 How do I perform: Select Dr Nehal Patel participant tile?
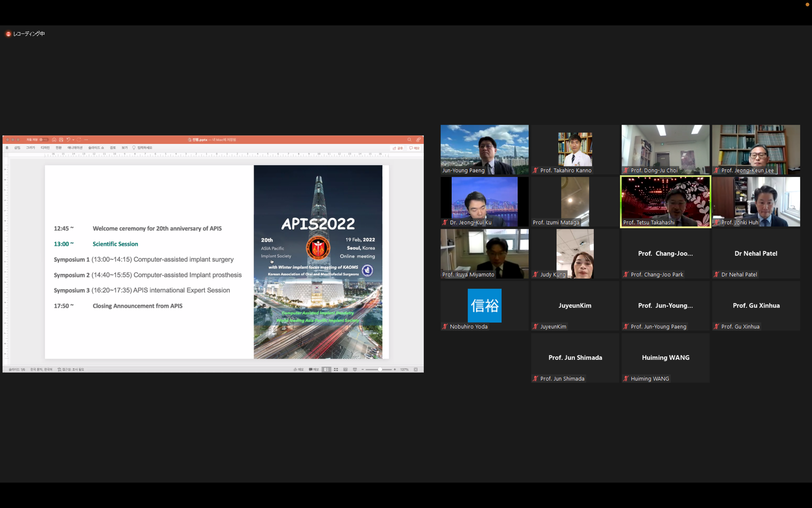tap(756, 254)
